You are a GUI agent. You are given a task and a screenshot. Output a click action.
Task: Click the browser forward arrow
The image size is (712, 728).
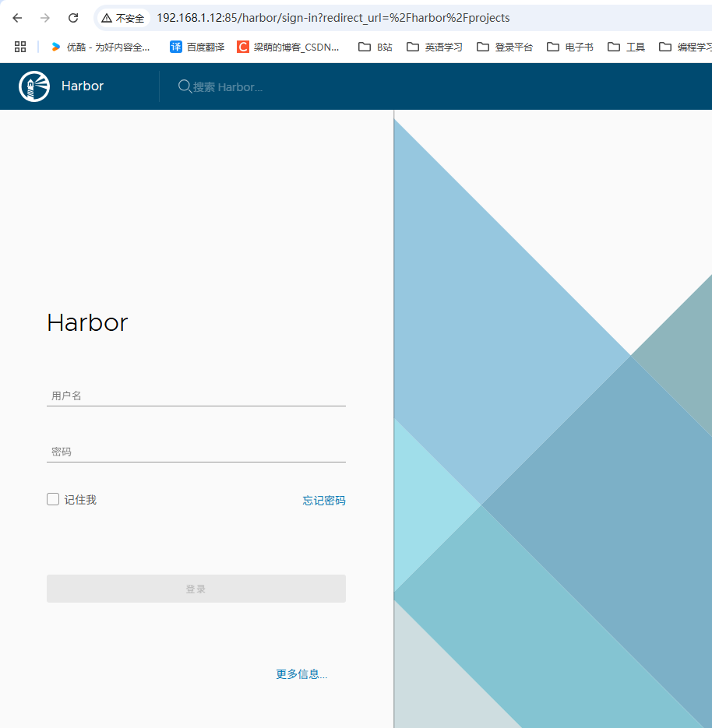[x=45, y=18]
